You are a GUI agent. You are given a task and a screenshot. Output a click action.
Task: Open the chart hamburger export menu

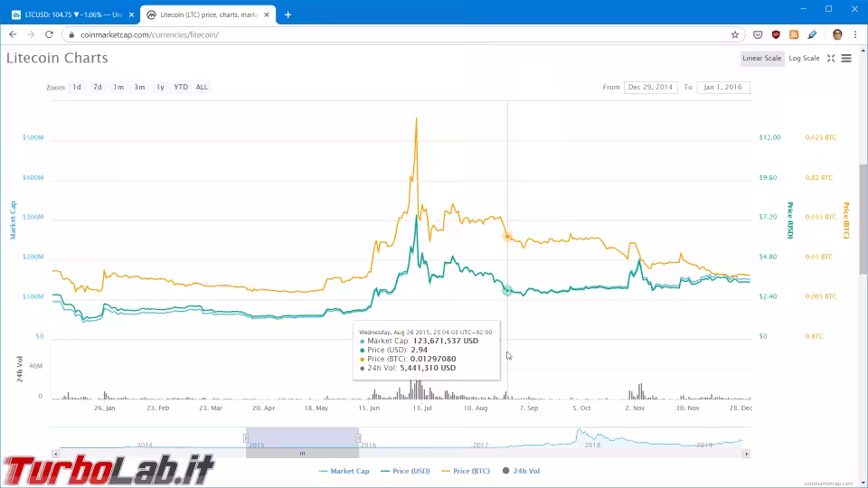point(846,58)
